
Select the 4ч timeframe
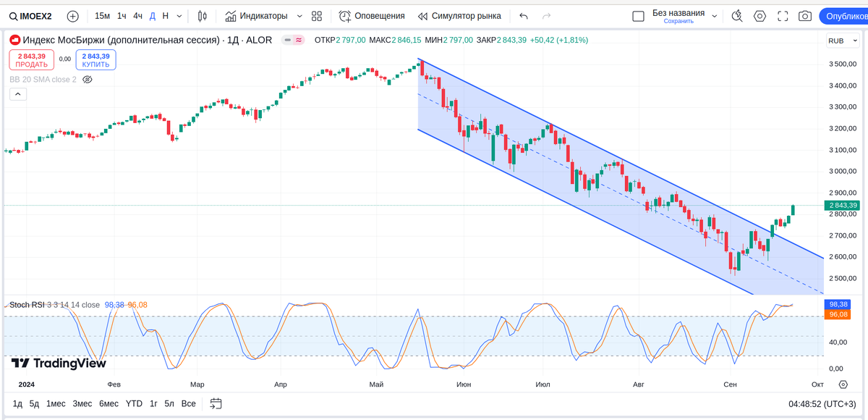pyautogui.click(x=137, y=16)
